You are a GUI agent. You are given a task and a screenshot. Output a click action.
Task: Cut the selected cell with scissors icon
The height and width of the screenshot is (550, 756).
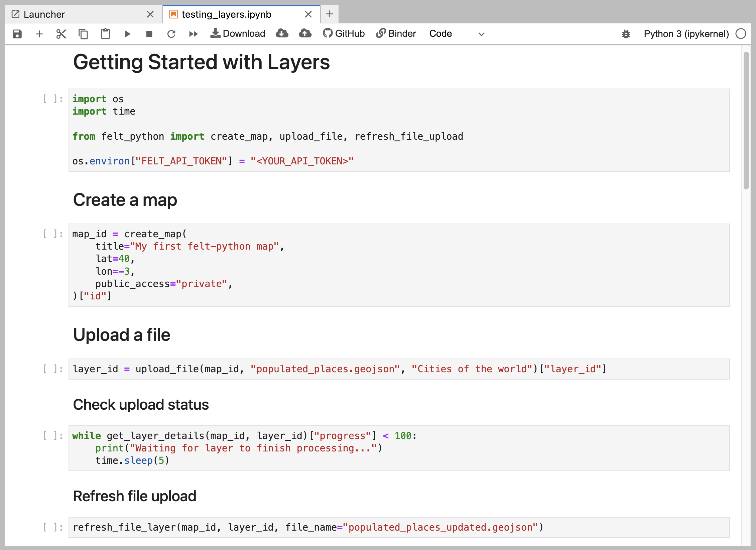61,34
